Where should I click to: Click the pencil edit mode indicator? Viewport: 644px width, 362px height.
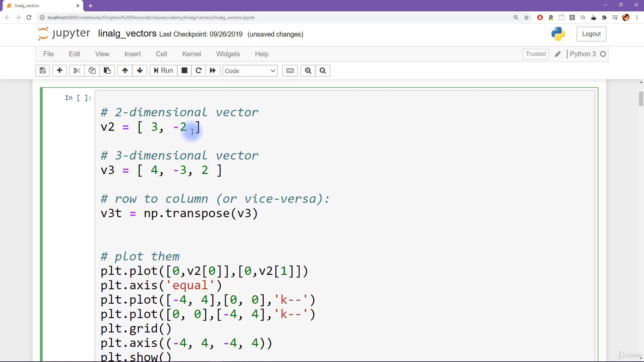[558, 54]
